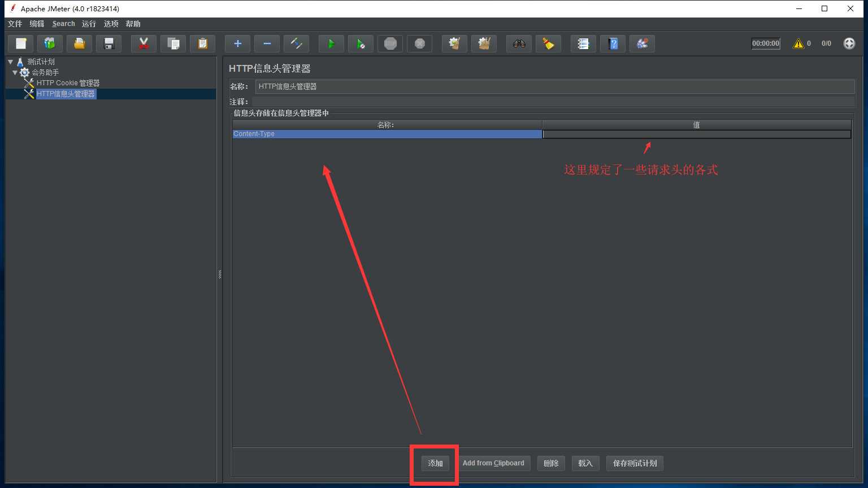The height and width of the screenshot is (488, 868).
Task: Click the value cell beside Content-Type
Action: click(697, 134)
